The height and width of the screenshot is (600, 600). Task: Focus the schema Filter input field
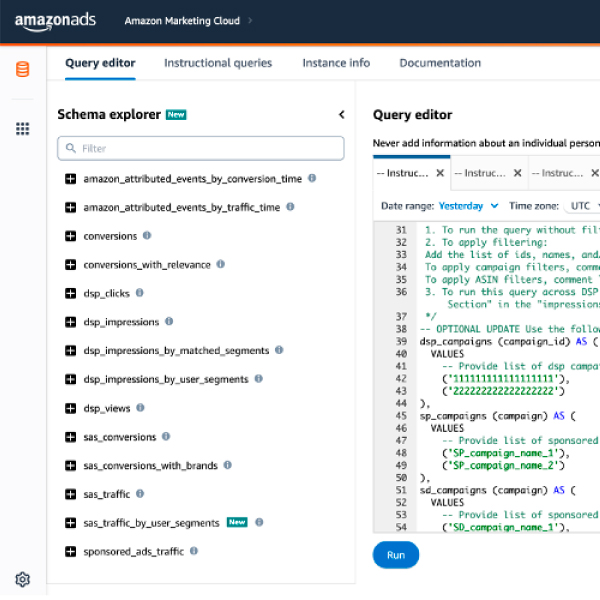(201, 148)
